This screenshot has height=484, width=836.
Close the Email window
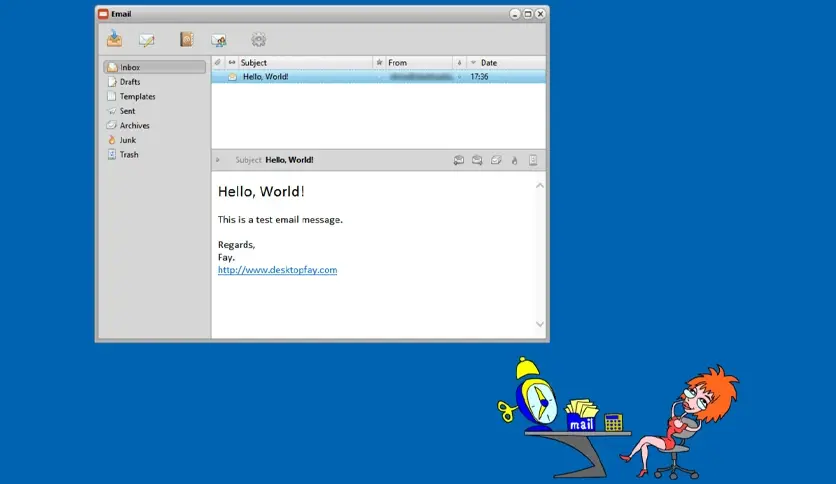[540, 14]
